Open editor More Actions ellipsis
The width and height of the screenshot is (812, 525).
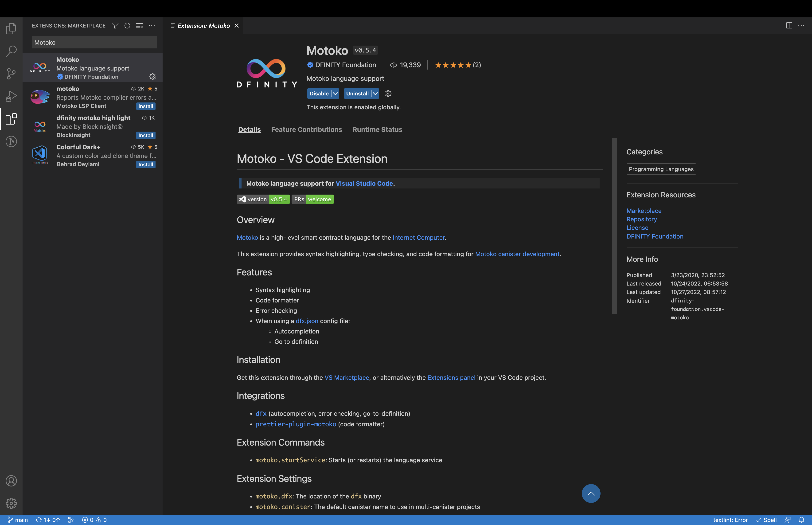tap(801, 26)
